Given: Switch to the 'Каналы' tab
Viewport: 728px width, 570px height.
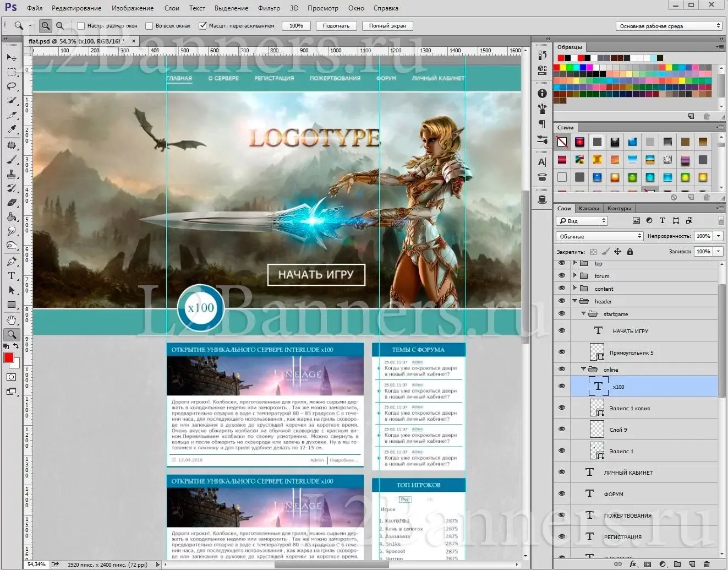Looking at the screenshot, I should point(589,208).
